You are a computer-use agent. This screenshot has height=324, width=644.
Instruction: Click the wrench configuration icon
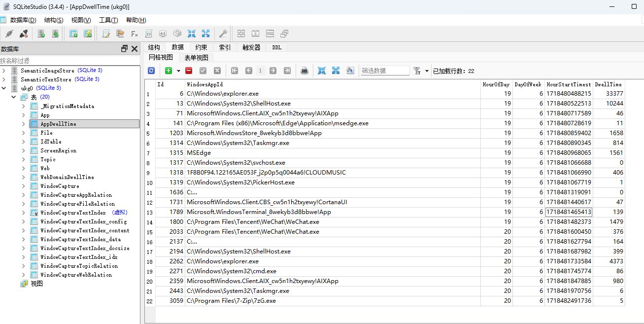tap(223, 34)
